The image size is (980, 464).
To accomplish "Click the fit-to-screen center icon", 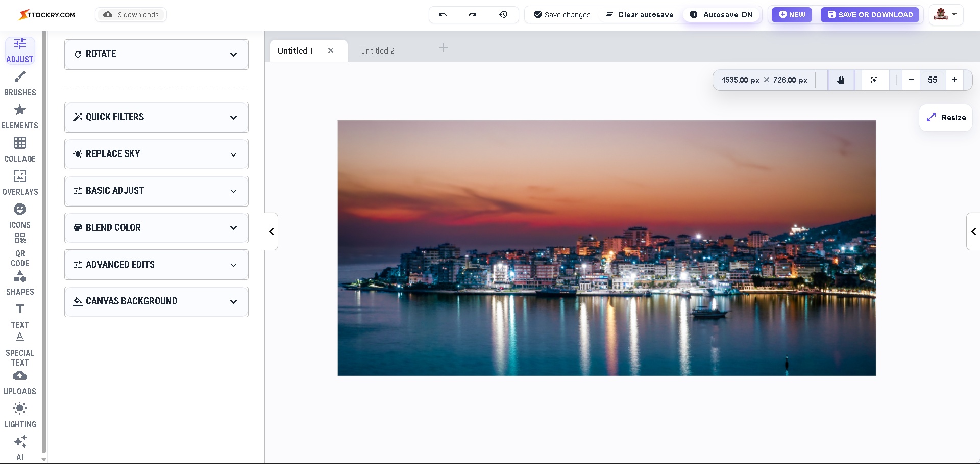I will pyautogui.click(x=874, y=80).
